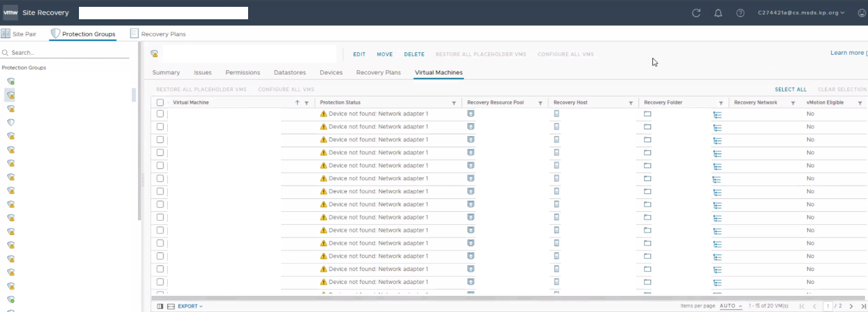Click the filter icon in Recovery Host column
The height and width of the screenshot is (312, 868).
pos(630,103)
